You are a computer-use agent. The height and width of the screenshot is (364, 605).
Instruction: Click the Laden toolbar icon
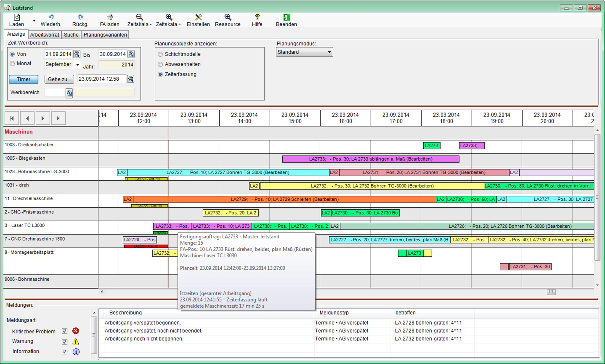pos(17,17)
